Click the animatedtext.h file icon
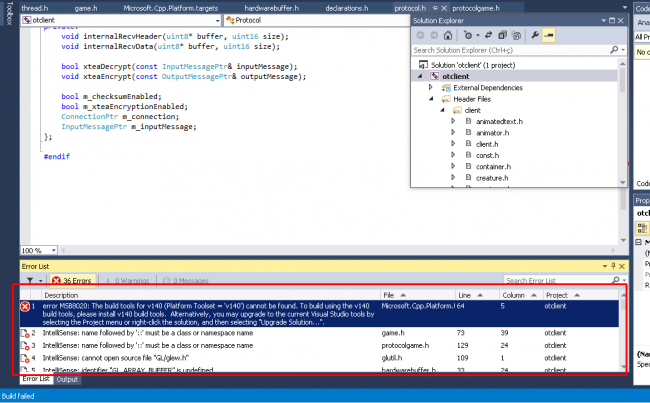The image size is (650, 403). pos(468,121)
